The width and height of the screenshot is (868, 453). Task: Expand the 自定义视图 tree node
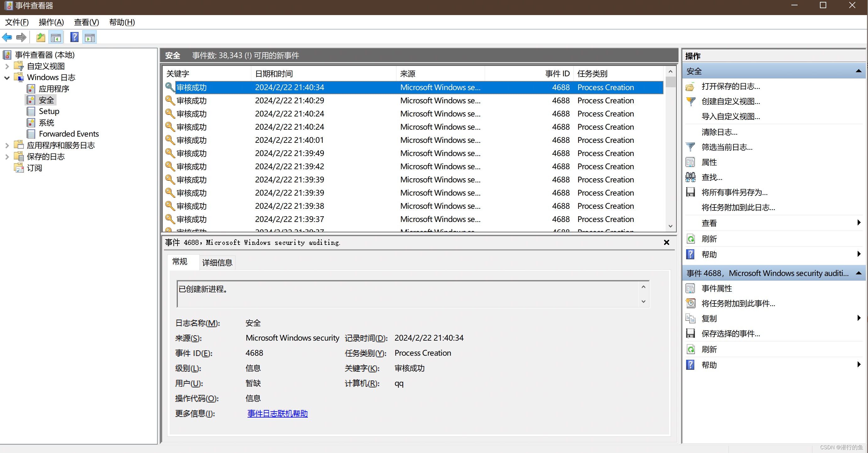7,66
